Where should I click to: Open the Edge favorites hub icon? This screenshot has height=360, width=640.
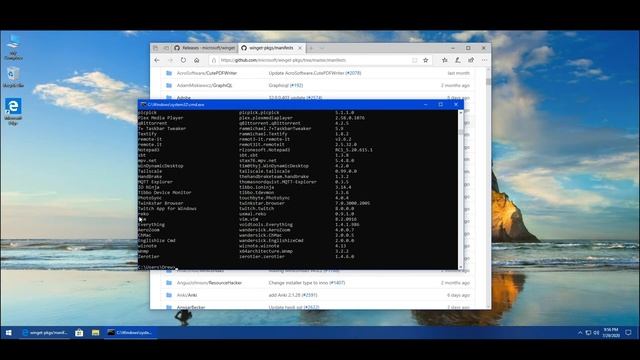click(444, 60)
